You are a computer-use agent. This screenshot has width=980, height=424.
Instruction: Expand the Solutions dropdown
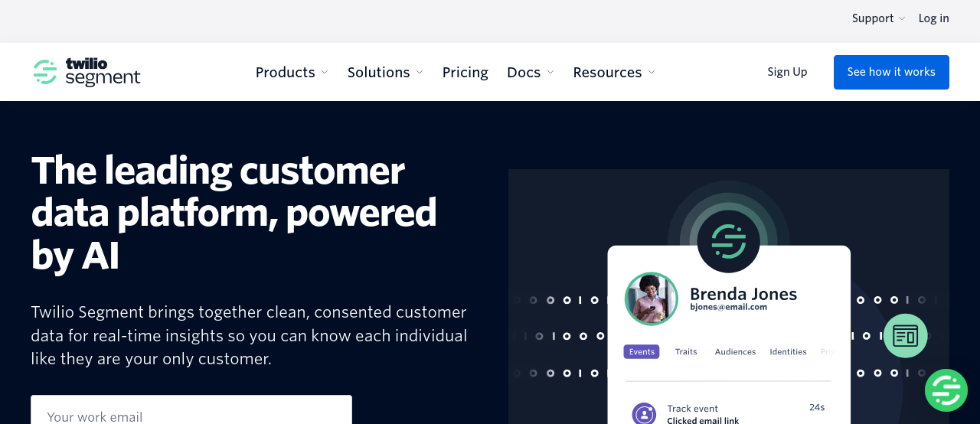[385, 72]
